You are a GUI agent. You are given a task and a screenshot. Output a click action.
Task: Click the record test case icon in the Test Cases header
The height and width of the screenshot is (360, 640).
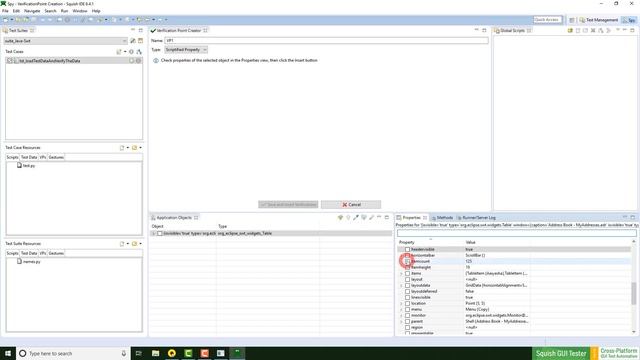click(x=131, y=52)
